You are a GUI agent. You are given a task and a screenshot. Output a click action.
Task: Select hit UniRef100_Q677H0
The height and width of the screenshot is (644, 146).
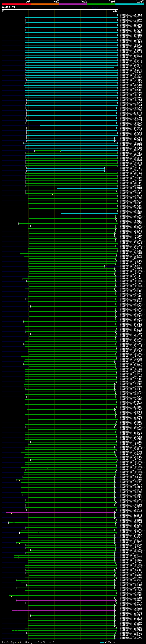(131, 85)
